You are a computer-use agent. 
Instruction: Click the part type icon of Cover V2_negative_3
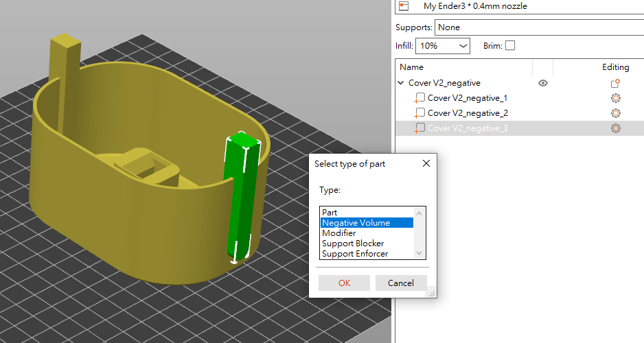[419, 128]
